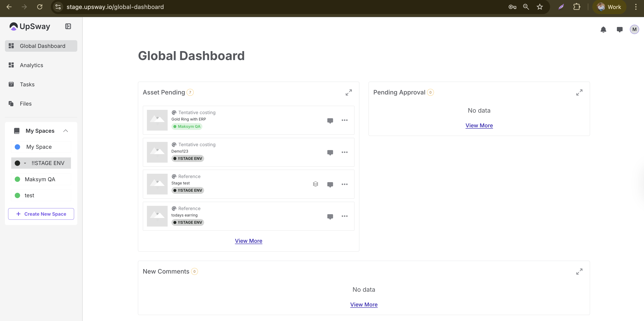
Task: Expand the !!STAGE ENV space arrow
Action: point(25,163)
